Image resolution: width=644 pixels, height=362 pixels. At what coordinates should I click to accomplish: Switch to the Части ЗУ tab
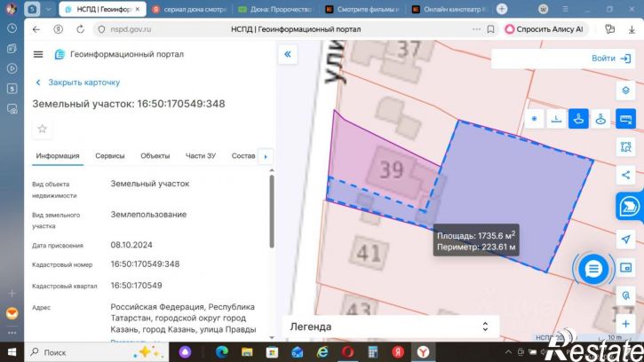click(201, 156)
